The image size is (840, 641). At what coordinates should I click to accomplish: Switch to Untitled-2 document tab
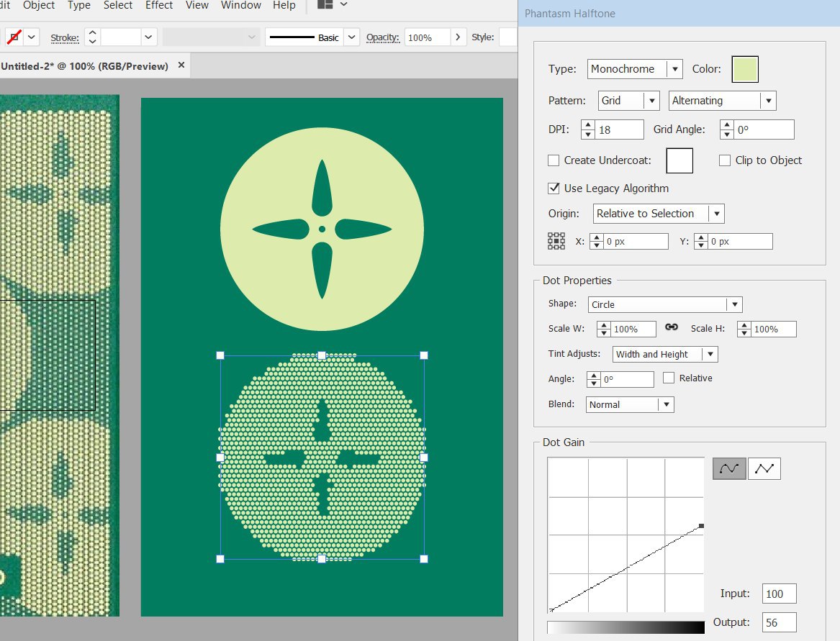coord(85,66)
